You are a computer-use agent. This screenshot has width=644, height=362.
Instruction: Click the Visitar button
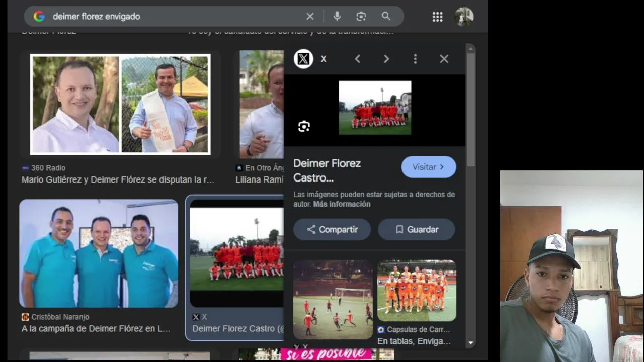click(429, 167)
